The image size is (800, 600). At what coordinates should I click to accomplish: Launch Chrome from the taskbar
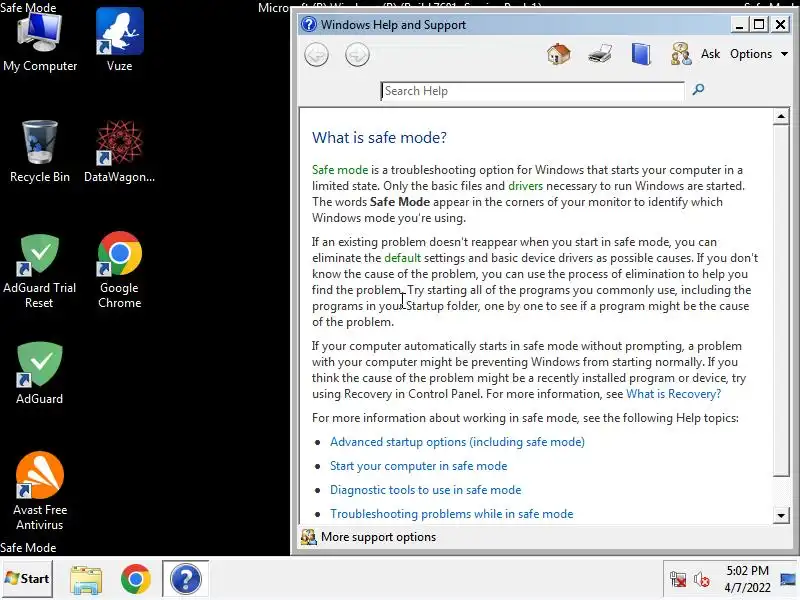point(136,579)
